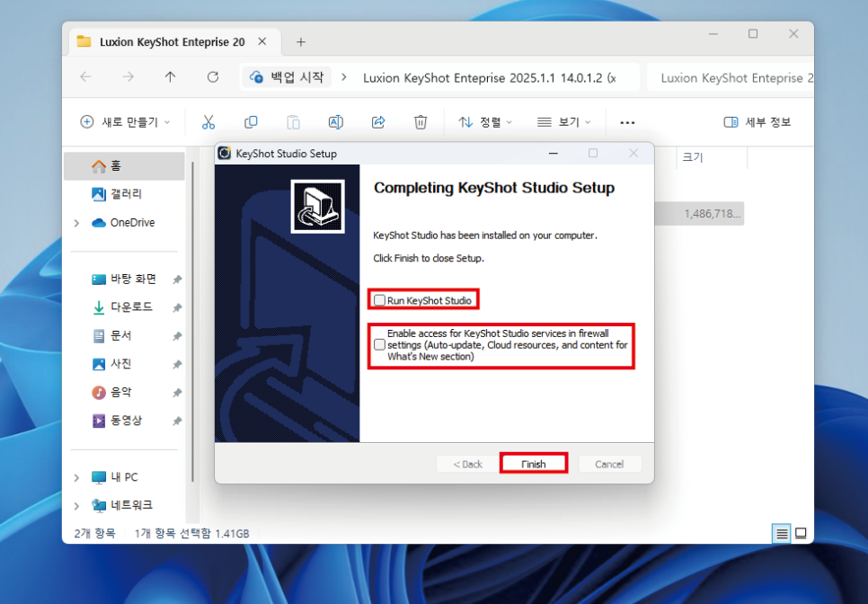
Task: Click the 1개 항목 선택함 1.41GB status text
Action: tap(192, 534)
